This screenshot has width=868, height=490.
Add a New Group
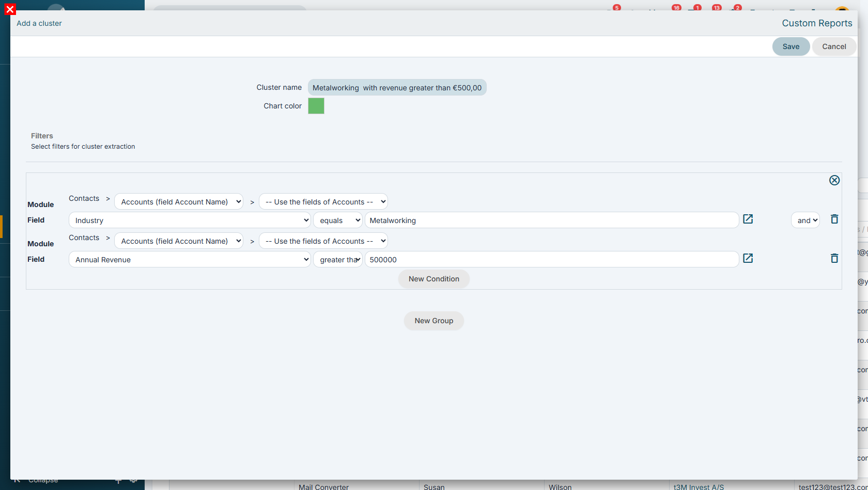click(434, 321)
